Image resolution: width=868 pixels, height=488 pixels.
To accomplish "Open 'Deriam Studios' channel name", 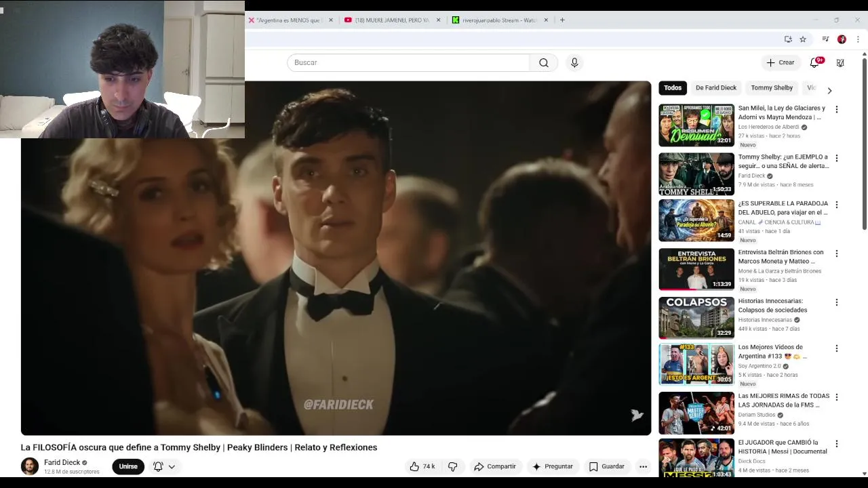I will pyautogui.click(x=757, y=415).
